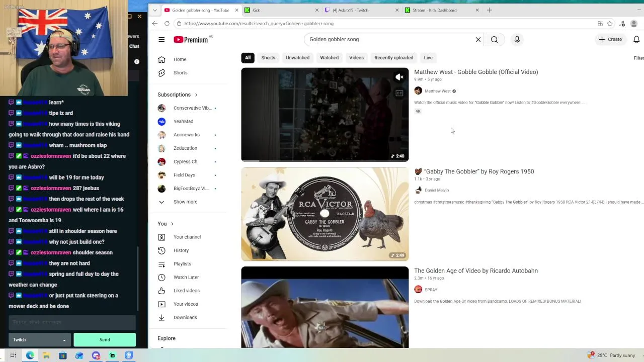Select the Unwatched filter chip
The width and height of the screenshot is (644, 362).
click(297, 58)
